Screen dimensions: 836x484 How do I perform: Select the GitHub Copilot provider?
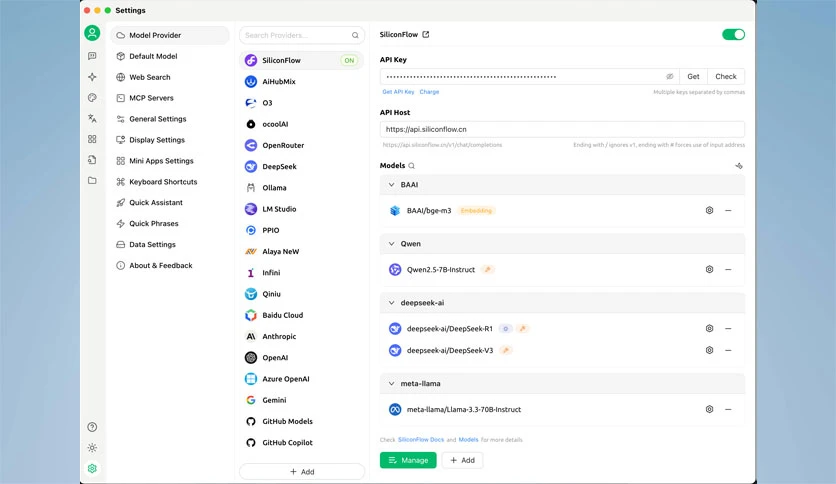302,442
